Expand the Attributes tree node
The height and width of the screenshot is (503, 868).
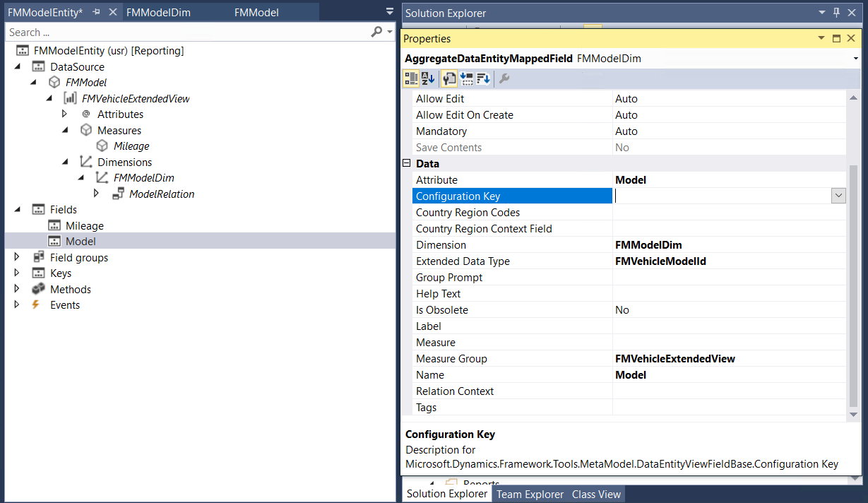(x=65, y=114)
